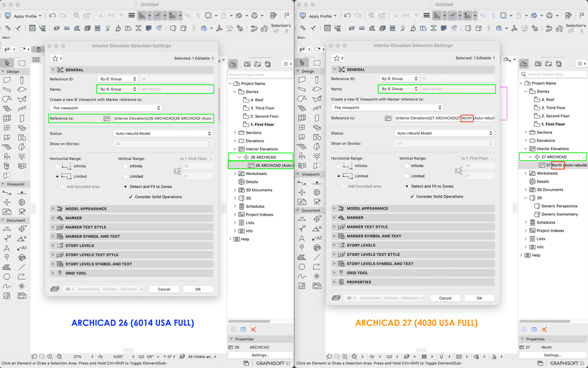
Task: Select the Lamp tool in the left ARCHICAD 26 toolbox
Action: [22, 157]
